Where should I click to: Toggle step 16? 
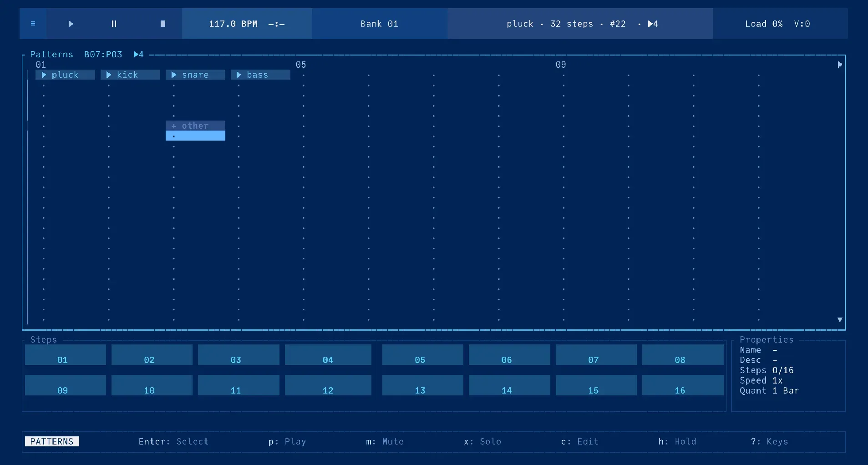683,385
